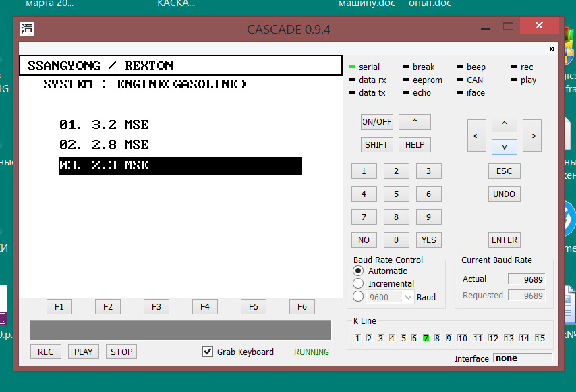
Task: Click the up arrow navigation button
Action: click(505, 125)
